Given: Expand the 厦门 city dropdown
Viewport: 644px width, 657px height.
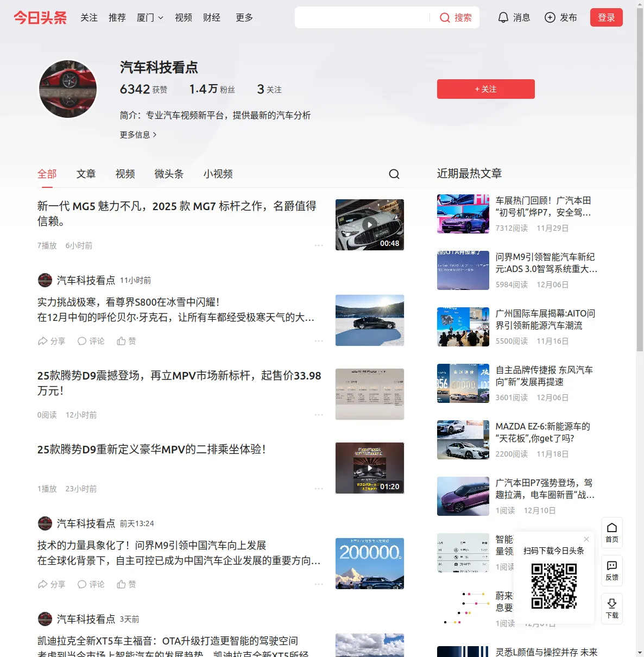Looking at the screenshot, I should point(150,18).
